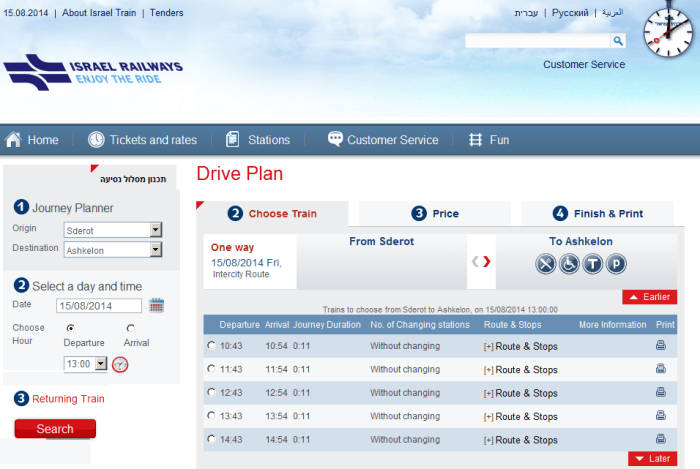Click the Departure column header
Screen dimensions: 700x469
tap(239, 325)
